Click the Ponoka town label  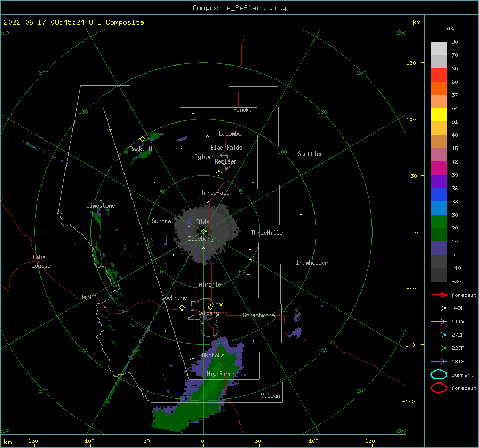click(243, 110)
